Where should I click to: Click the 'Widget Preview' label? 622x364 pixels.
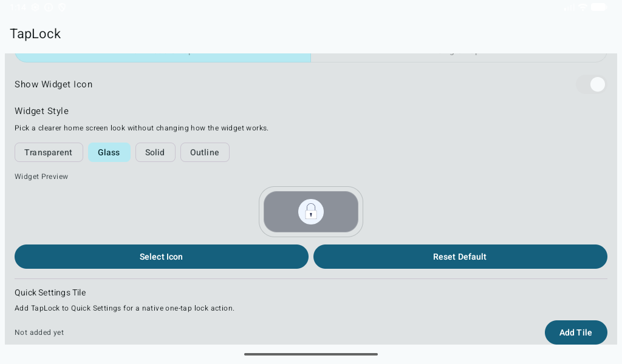click(x=41, y=177)
